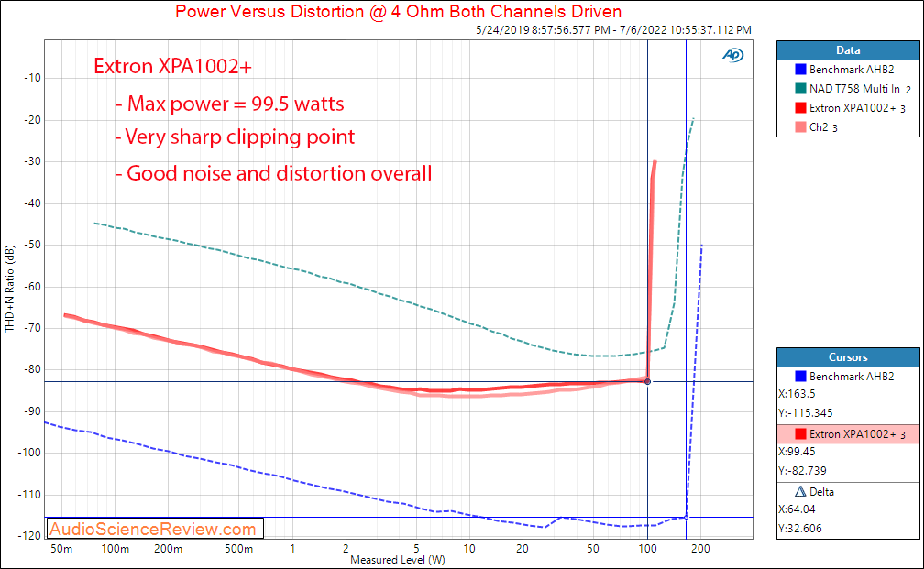Click the Benchmark AHB2 blue legend swatch
Image resolution: width=924 pixels, height=569 pixels.
pyautogui.click(x=800, y=70)
